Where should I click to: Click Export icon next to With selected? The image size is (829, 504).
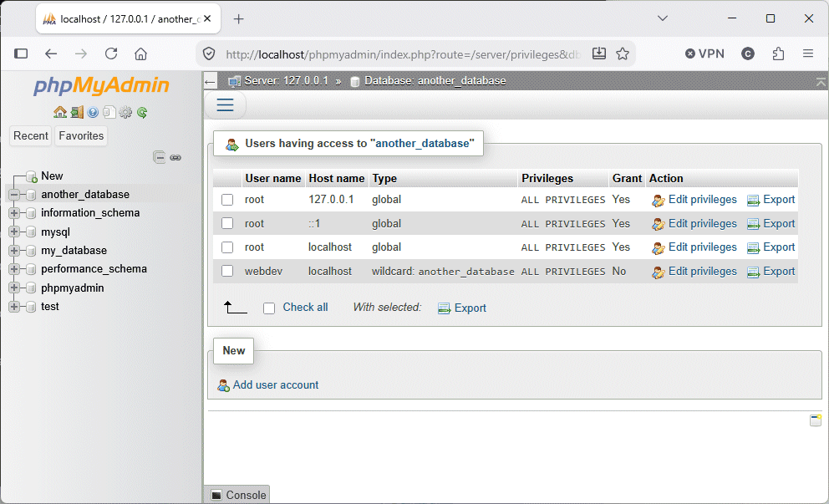[444, 308]
